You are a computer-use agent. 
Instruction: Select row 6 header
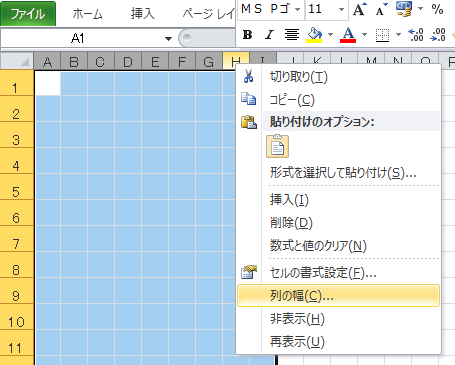pos(17,213)
